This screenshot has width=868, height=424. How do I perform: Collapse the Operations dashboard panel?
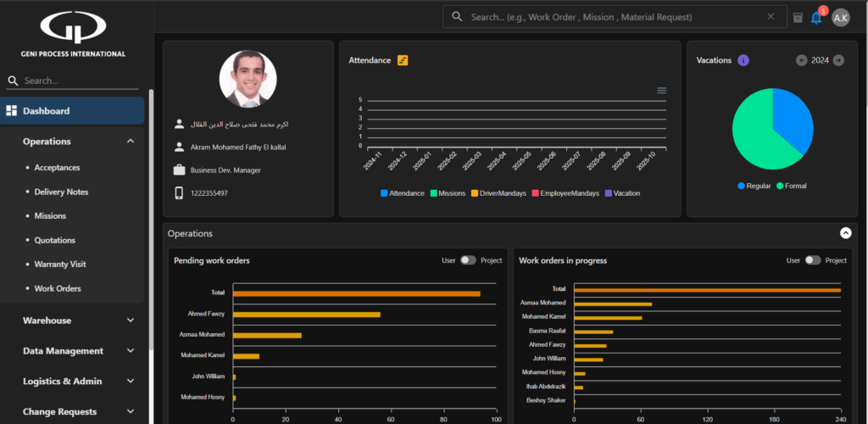click(845, 233)
